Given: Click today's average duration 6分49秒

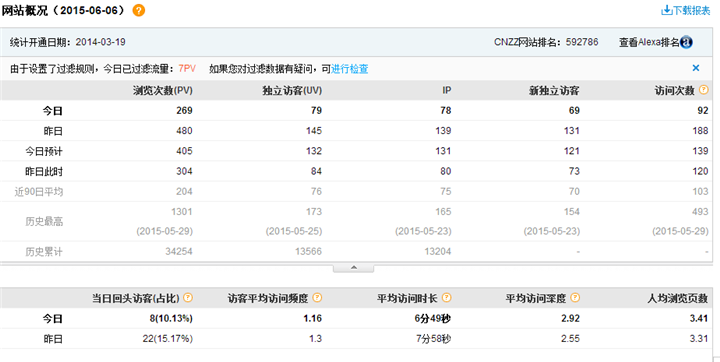Looking at the screenshot, I should [433, 318].
